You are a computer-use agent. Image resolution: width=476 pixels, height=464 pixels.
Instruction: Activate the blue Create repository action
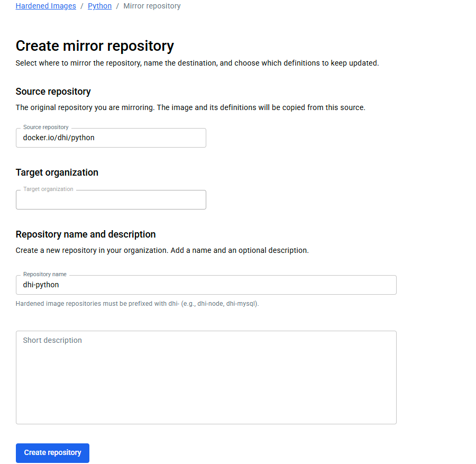52,453
